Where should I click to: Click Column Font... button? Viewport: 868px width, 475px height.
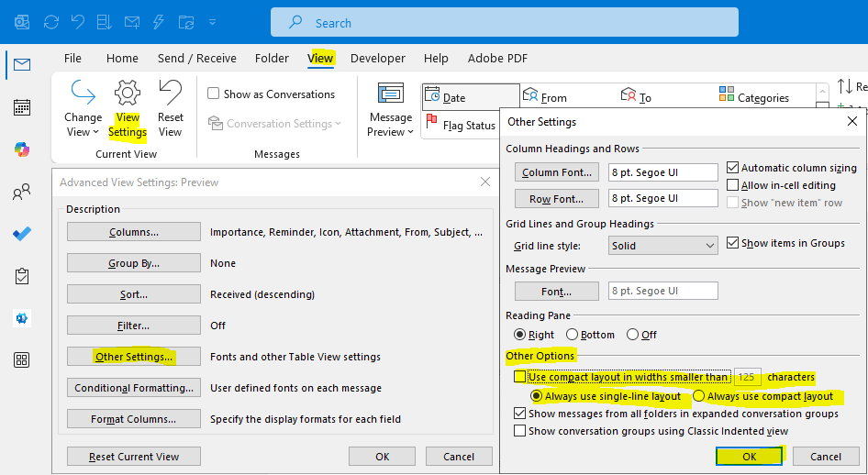557,172
